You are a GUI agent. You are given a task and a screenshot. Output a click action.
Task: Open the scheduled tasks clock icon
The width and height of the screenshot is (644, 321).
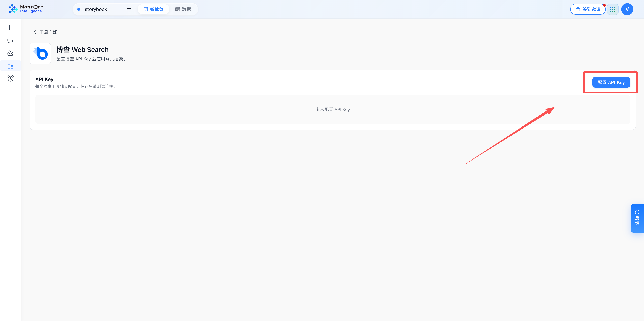pyautogui.click(x=11, y=78)
